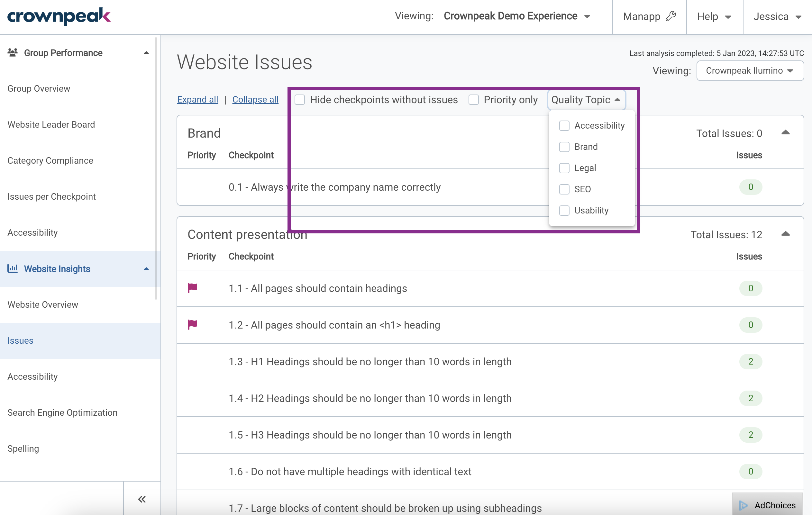This screenshot has height=515, width=812.
Task: Toggle Hide checkpoints without issues checkbox
Action: (300, 100)
